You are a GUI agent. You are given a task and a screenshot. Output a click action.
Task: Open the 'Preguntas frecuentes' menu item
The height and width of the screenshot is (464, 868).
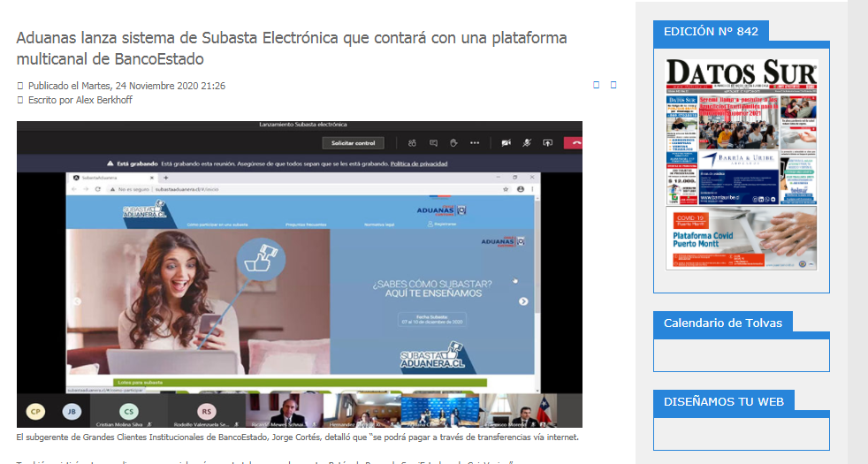click(x=306, y=224)
